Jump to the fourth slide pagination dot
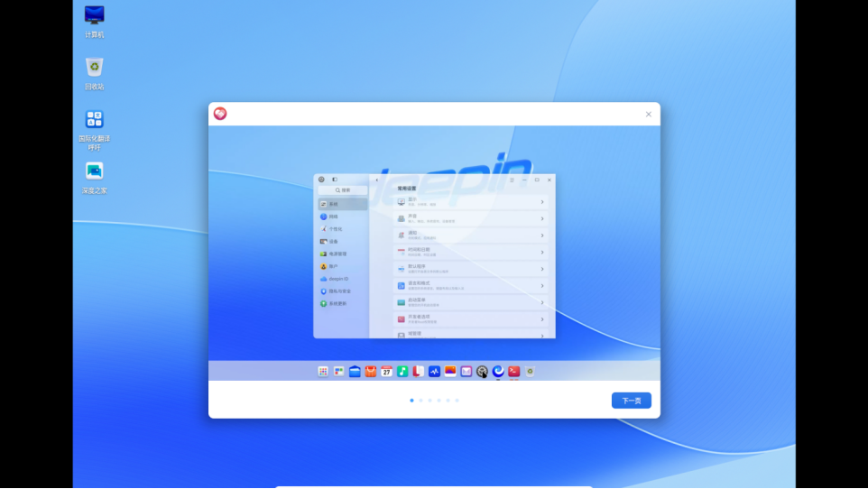This screenshot has width=868, height=489. tap(439, 401)
